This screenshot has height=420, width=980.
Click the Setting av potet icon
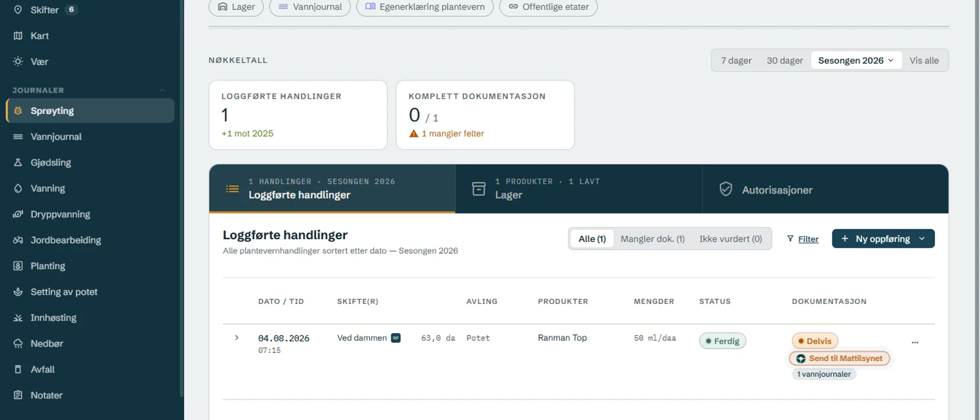18,292
